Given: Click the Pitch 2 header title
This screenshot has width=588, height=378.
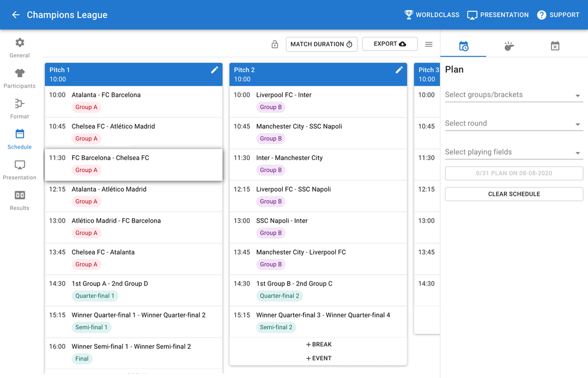Looking at the screenshot, I should tap(244, 70).
